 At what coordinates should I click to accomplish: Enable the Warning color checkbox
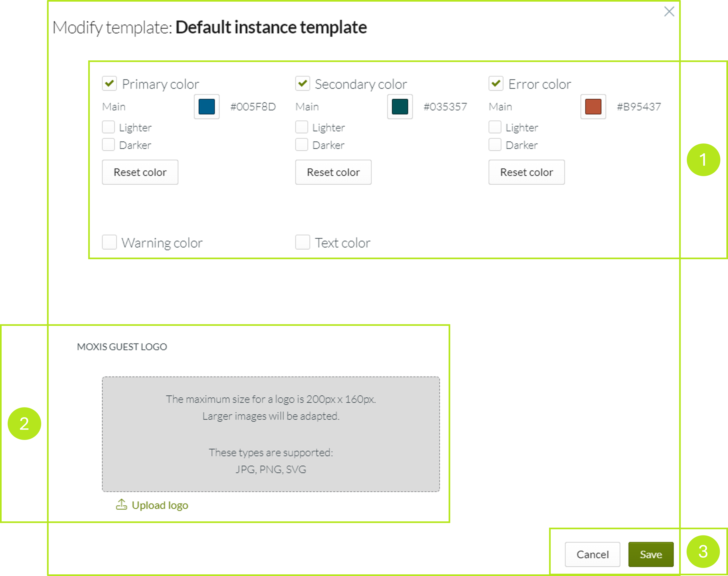pos(109,242)
